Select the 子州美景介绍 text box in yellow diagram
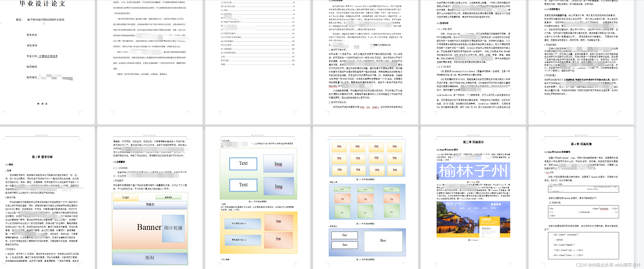The width and height of the screenshot is (644, 269). point(243,224)
